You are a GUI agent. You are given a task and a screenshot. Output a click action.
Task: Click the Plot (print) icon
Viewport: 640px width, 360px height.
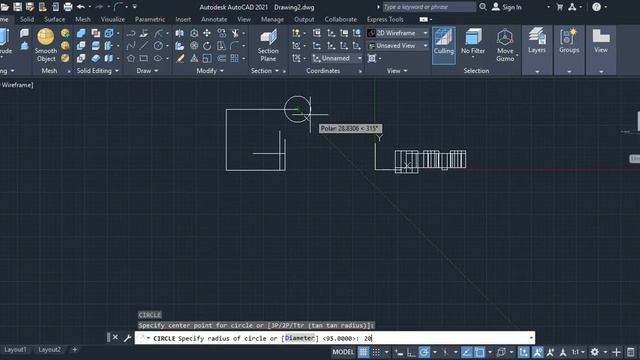(68, 7)
